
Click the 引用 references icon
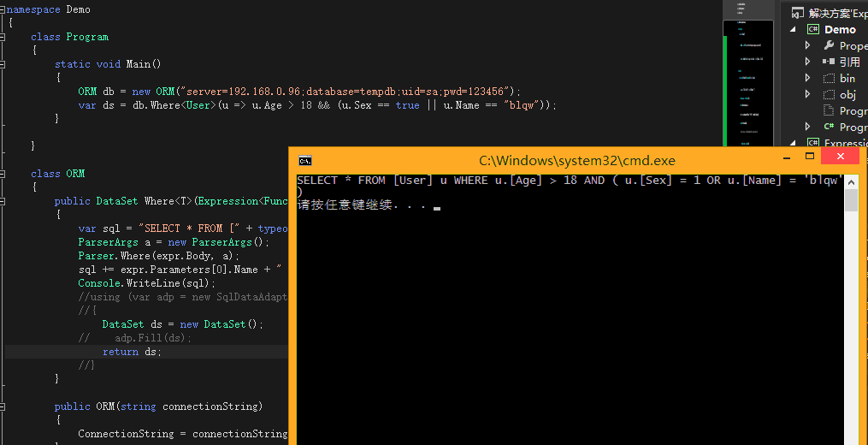[x=829, y=62]
